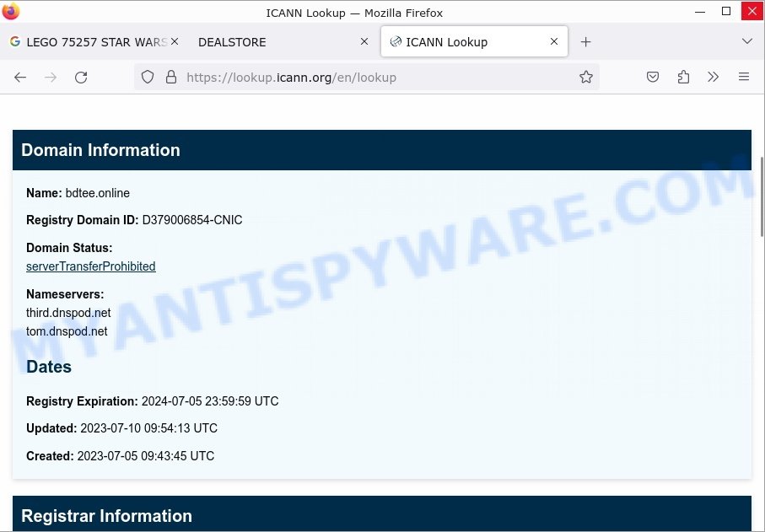Viewport: 765px width, 532px height.
Task: Click the Google favicon on LEGO tab
Action: (x=15, y=42)
